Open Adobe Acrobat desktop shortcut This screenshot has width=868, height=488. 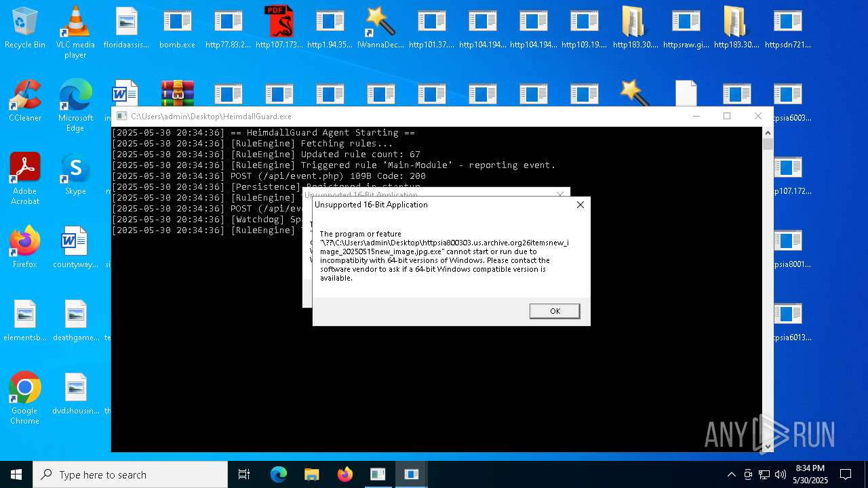tap(25, 179)
